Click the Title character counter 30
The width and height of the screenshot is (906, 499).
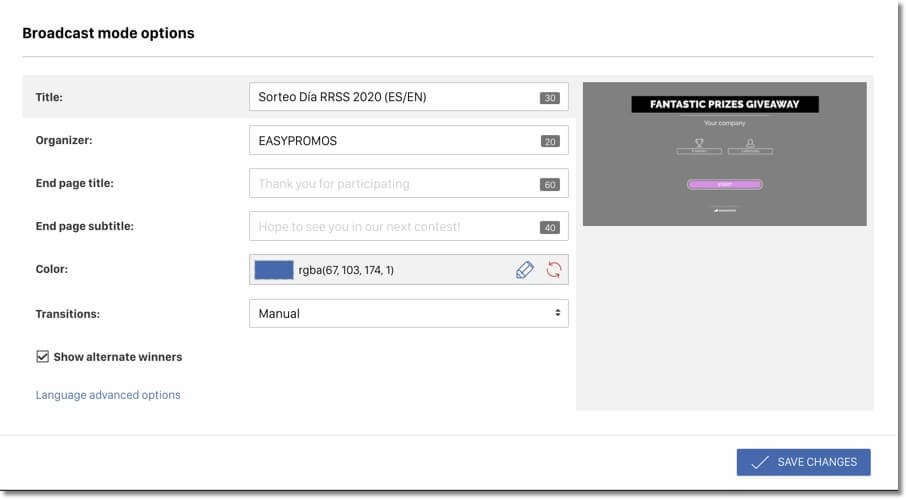[x=549, y=98]
